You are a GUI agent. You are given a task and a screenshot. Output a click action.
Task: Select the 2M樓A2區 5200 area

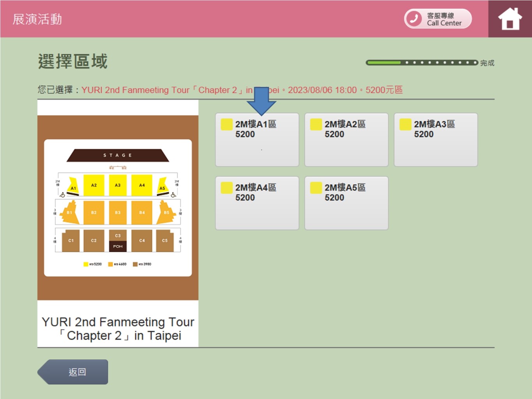pos(346,140)
